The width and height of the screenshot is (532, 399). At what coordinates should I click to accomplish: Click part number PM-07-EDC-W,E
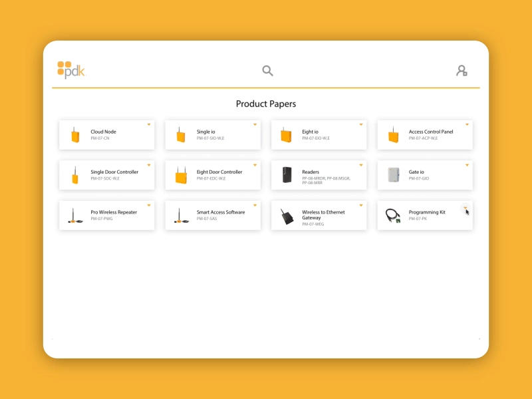click(x=211, y=179)
